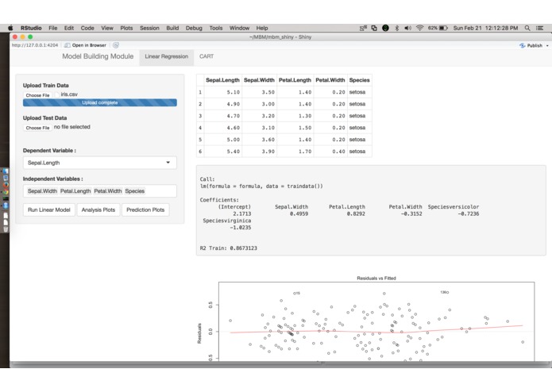Switch to the CART tab

click(x=207, y=56)
